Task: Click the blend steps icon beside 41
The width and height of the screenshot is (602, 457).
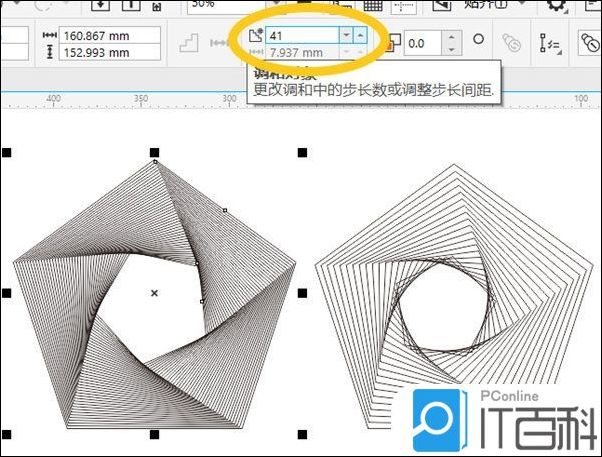Action: pos(256,35)
